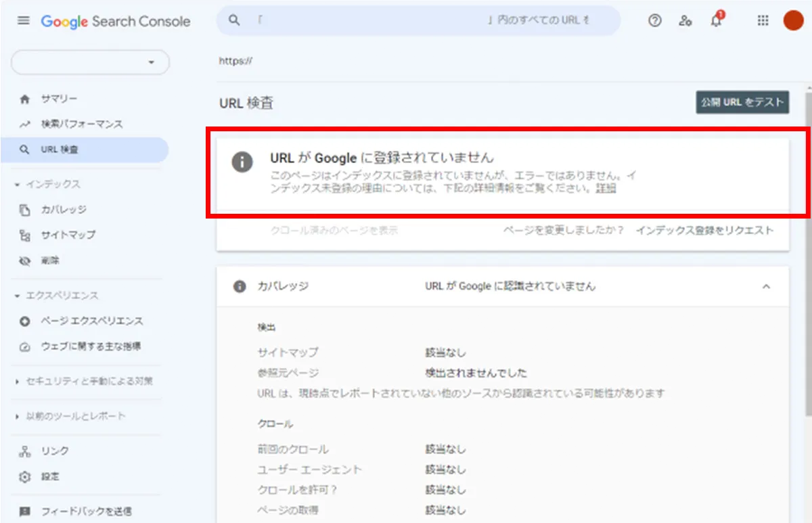Open the users and permissions icon
This screenshot has height=523, width=812.
685,21
